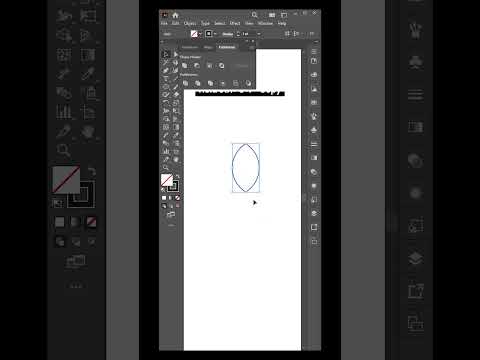This screenshot has width=480, height=360.
Task: Open the Window menu
Action: [x=265, y=23]
